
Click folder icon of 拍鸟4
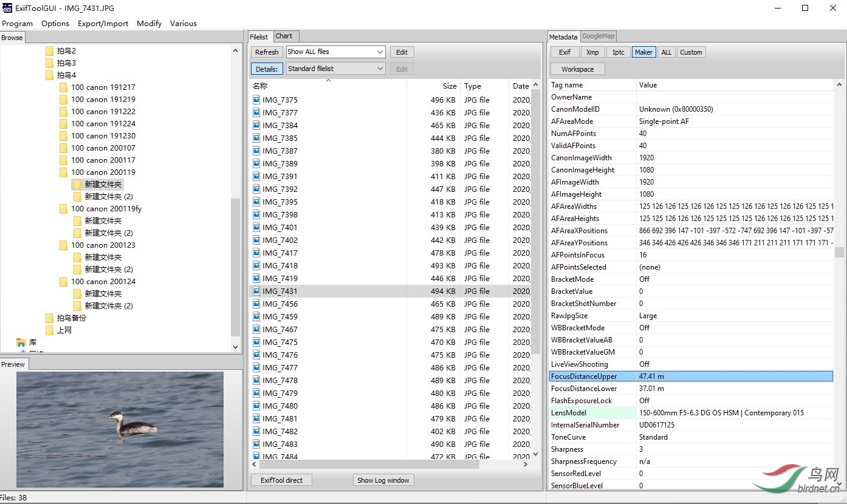[x=49, y=75]
